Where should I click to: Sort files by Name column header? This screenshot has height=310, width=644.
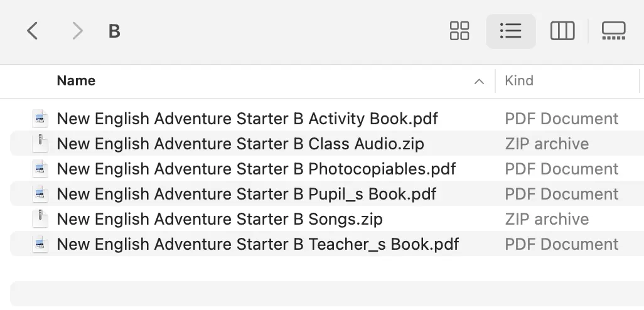pyautogui.click(x=76, y=81)
